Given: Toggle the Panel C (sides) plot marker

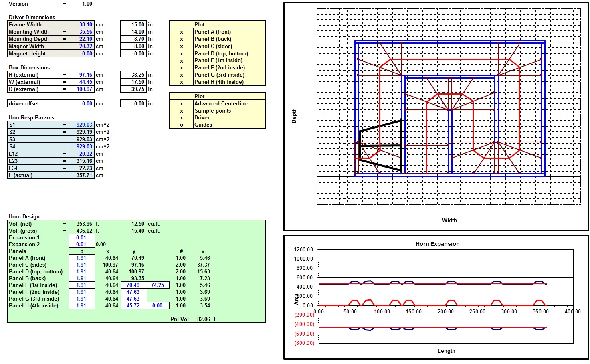Looking at the screenshot, I should point(181,47).
